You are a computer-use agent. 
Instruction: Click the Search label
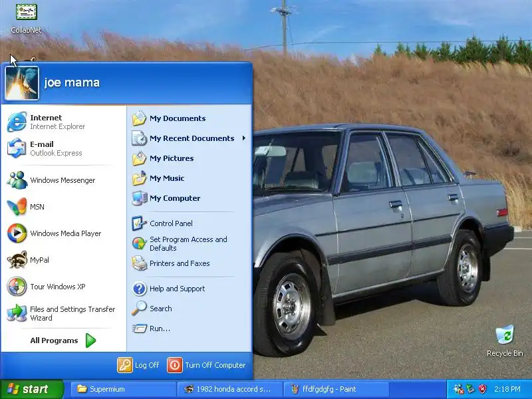160,309
